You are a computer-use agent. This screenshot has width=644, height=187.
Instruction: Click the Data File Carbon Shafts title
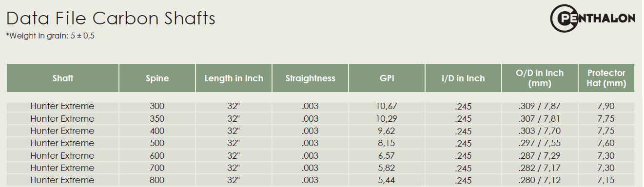coord(111,19)
